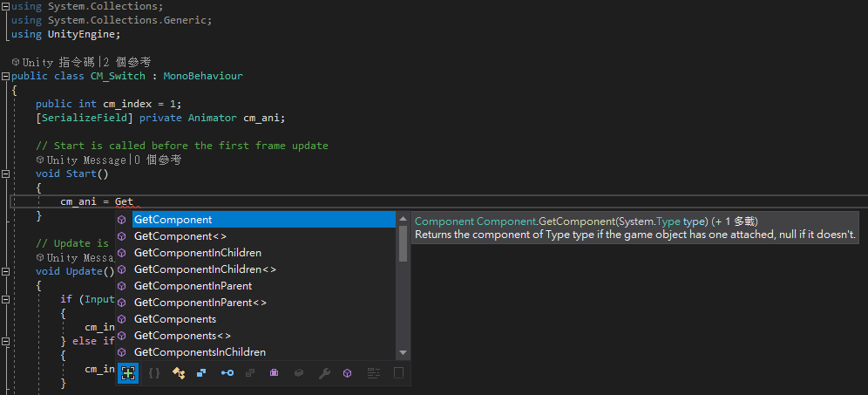Image resolution: width=868 pixels, height=395 pixels.
Task: Filter completion list by fields gray cube
Action: tap(299, 373)
